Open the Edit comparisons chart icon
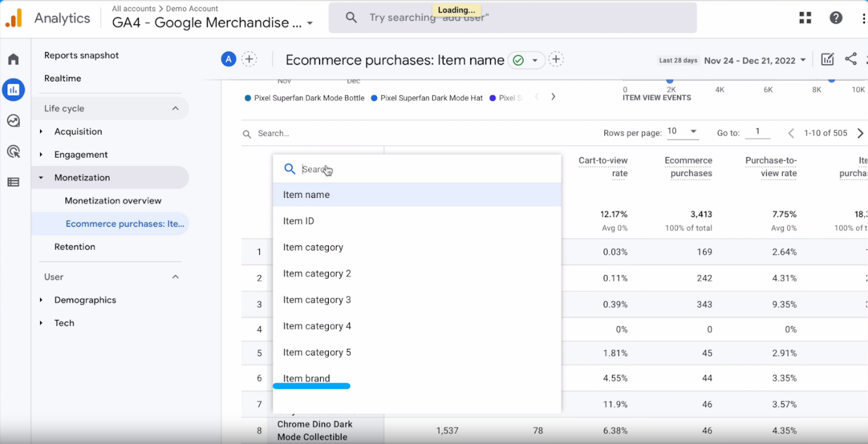The image size is (868, 444). pos(827,59)
